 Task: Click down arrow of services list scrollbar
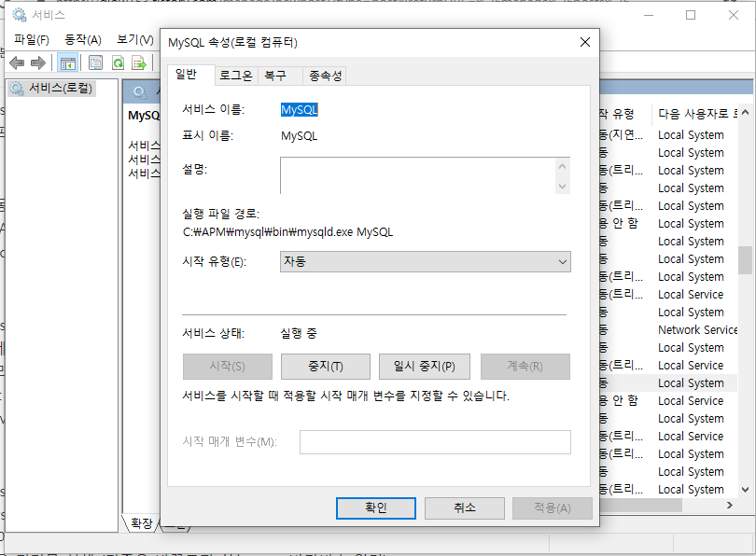click(x=745, y=490)
